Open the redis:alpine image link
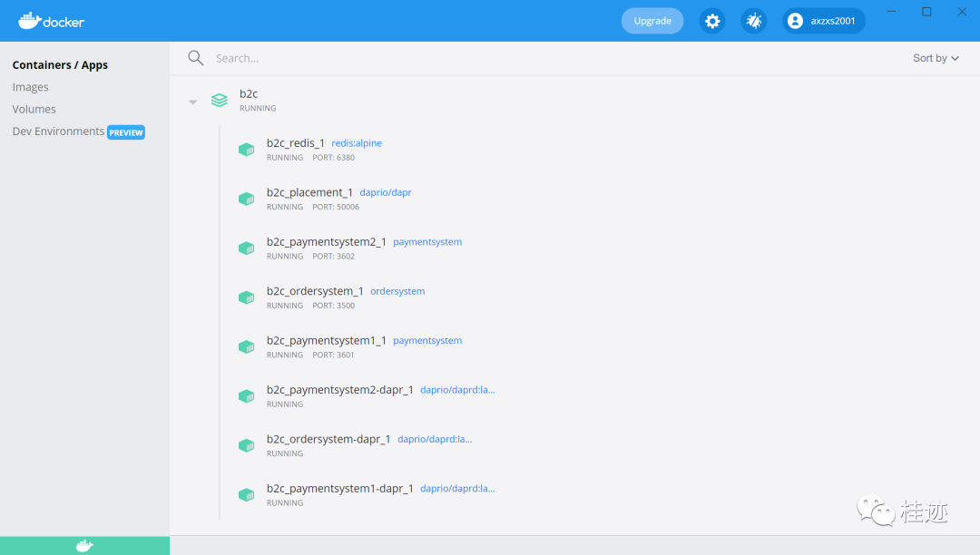Viewport: 980px width, 555px height. (357, 143)
